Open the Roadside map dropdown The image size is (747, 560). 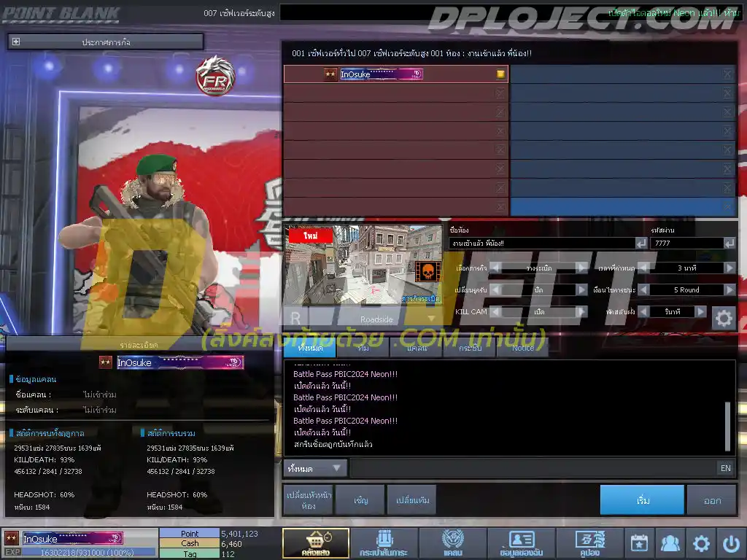point(432,319)
